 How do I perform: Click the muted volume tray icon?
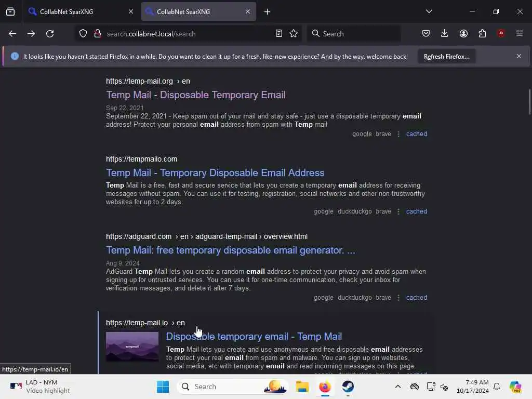click(444, 387)
